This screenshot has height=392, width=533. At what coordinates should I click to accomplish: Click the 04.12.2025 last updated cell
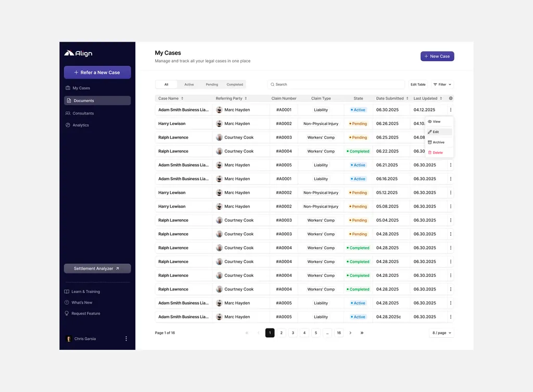(x=424, y=110)
